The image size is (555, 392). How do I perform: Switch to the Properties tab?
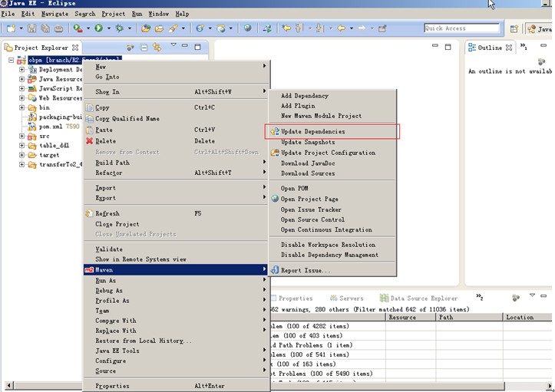[292, 298]
